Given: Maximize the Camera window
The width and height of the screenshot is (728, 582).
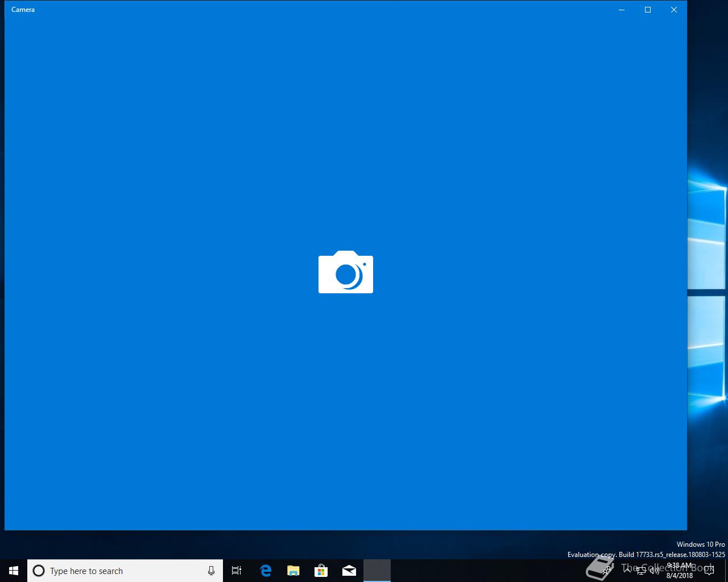Looking at the screenshot, I should (x=648, y=10).
